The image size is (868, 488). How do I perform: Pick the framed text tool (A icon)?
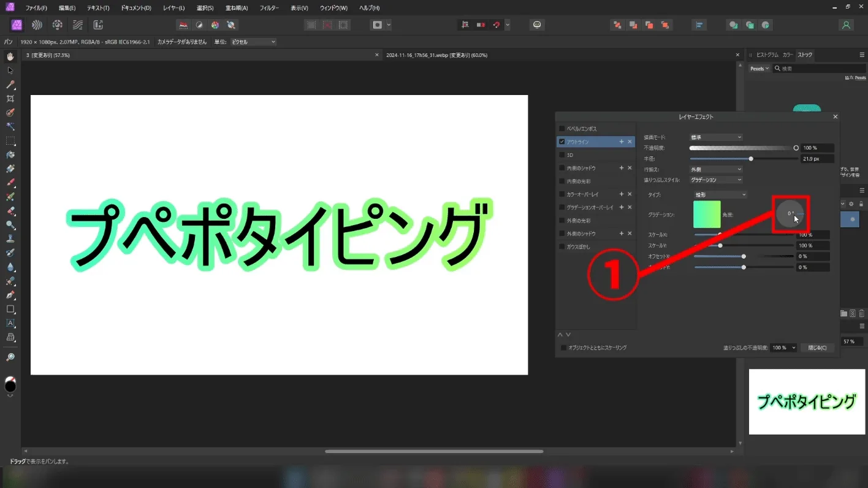[x=10, y=323]
